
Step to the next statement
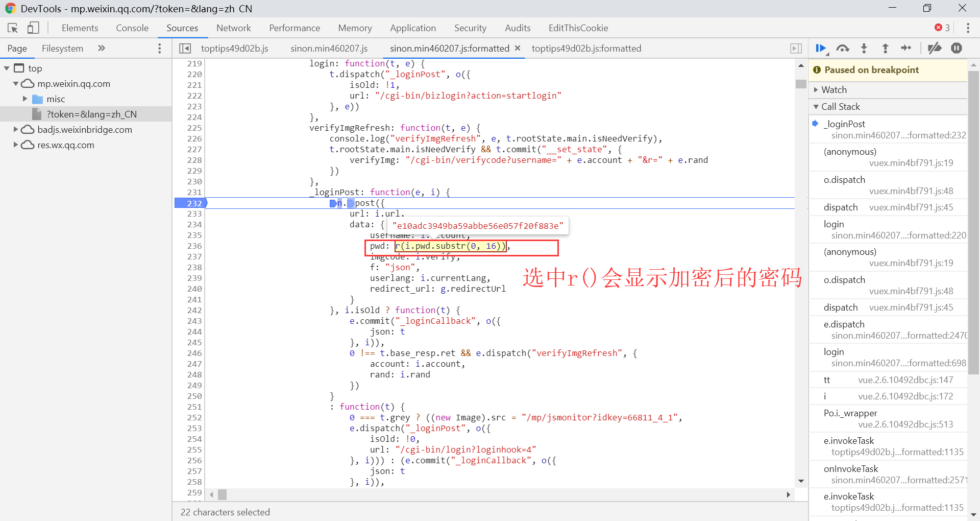pyautogui.click(x=906, y=49)
